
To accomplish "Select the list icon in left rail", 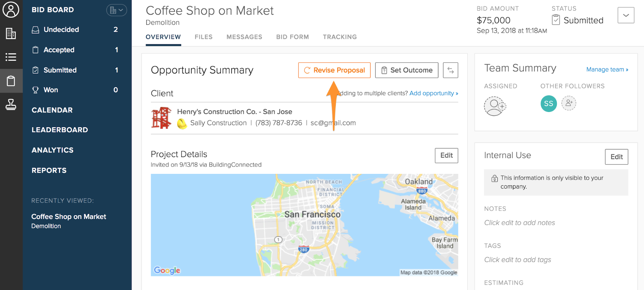I will 11,57.
